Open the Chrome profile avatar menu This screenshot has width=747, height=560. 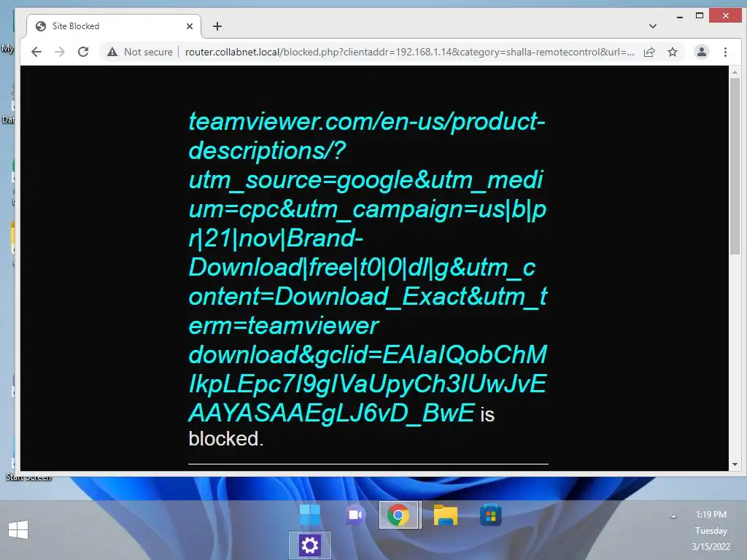[701, 52]
